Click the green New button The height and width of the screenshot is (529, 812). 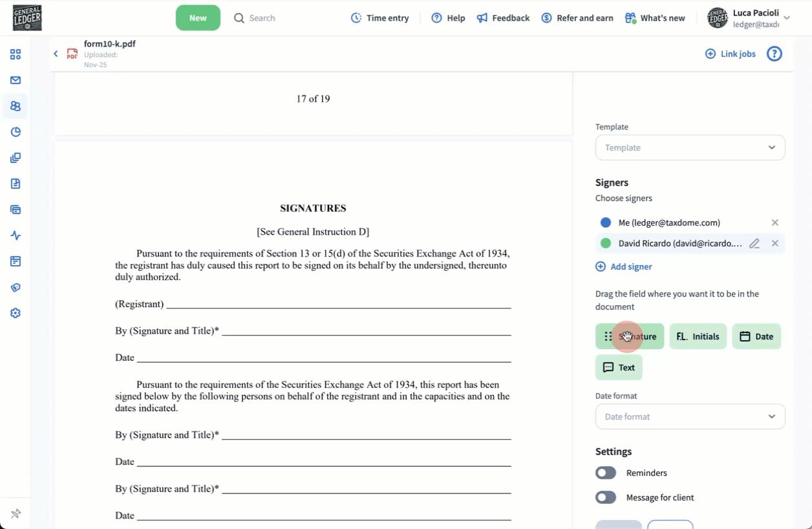198,18
